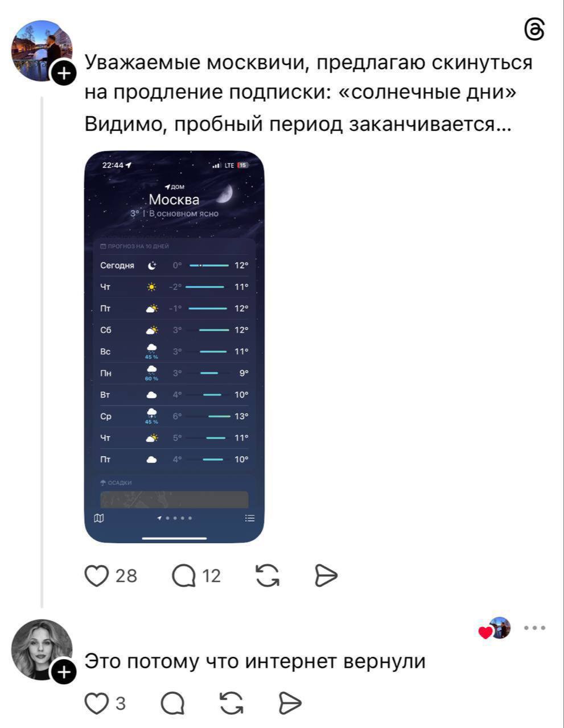
Task: Share the reply comment
Action: (x=290, y=704)
